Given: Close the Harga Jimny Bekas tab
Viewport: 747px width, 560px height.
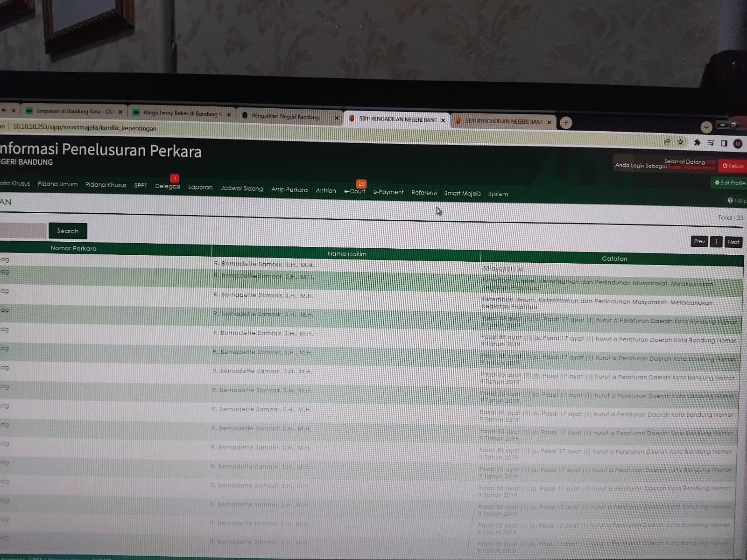Looking at the screenshot, I should tap(229, 114).
